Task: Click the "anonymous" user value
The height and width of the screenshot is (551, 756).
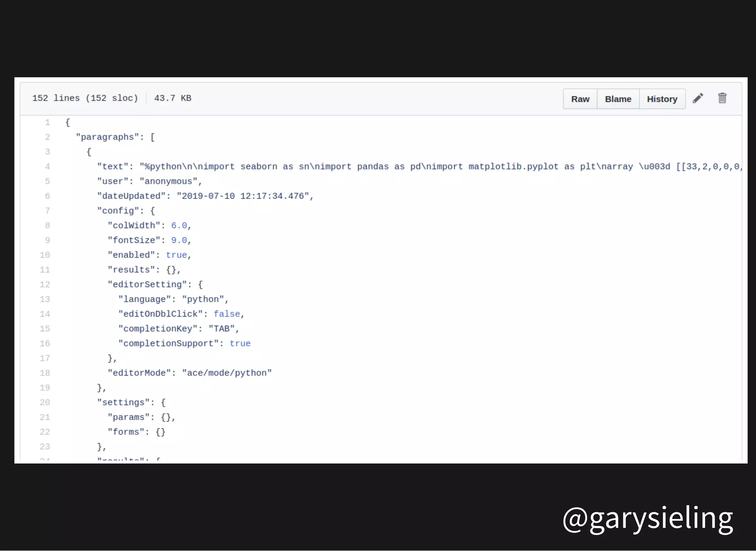Action: [x=168, y=181]
